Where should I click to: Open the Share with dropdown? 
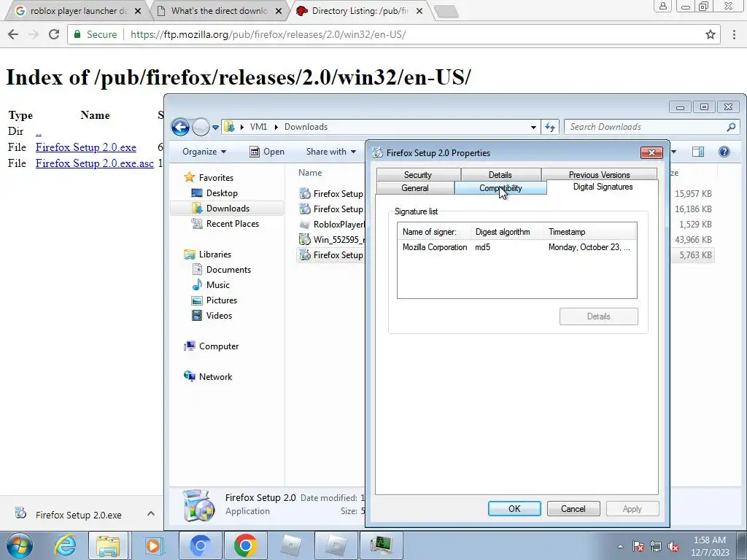point(331,152)
